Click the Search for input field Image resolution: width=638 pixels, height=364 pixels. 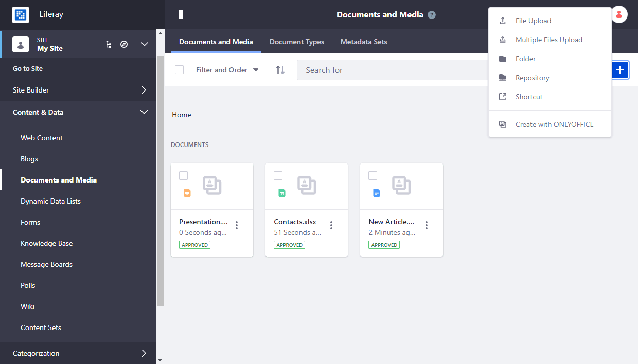pos(391,70)
